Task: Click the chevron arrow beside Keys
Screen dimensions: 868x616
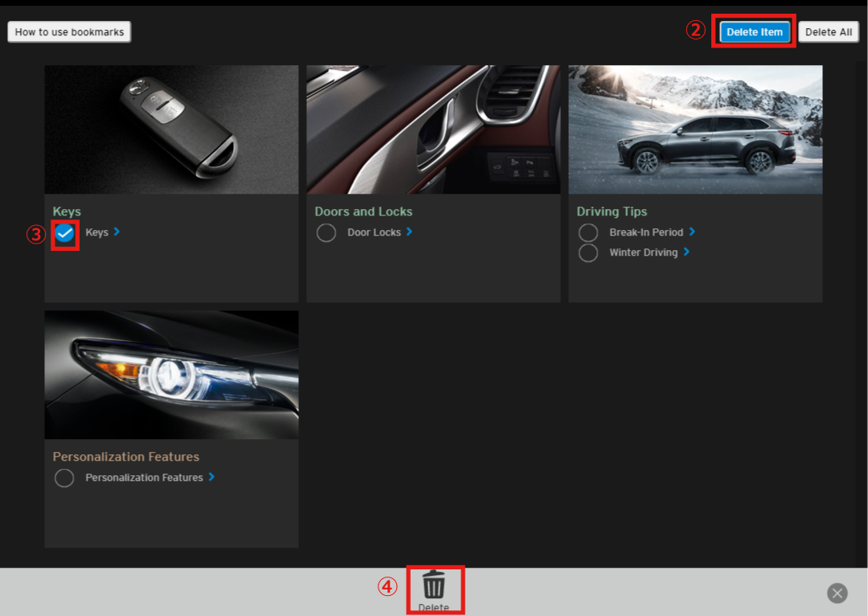Action: [x=117, y=232]
